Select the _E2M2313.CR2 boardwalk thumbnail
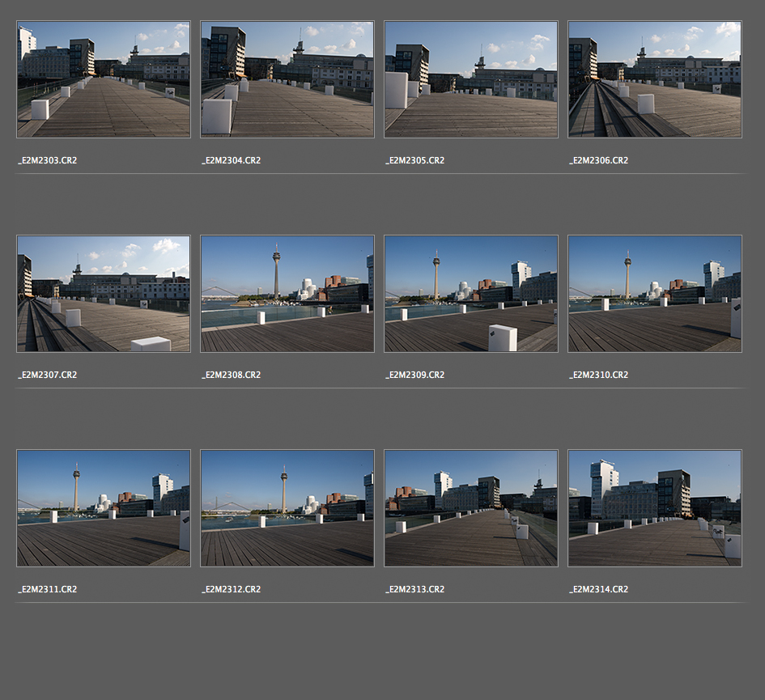 tap(471, 508)
